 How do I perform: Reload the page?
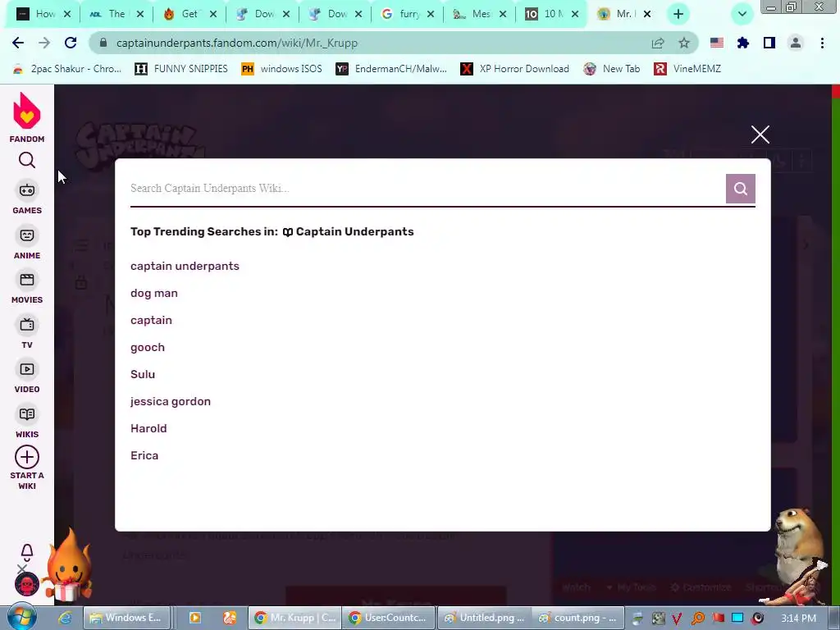[71, 43]
